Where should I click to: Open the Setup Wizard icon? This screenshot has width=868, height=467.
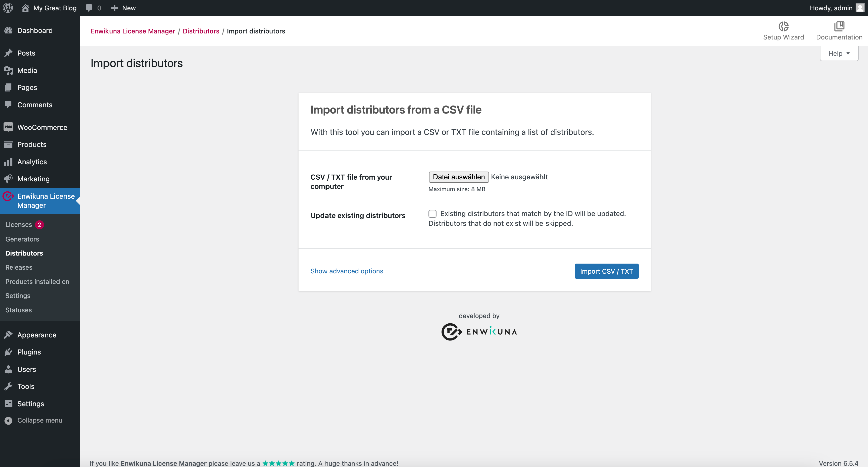click(x=783, y=26)
